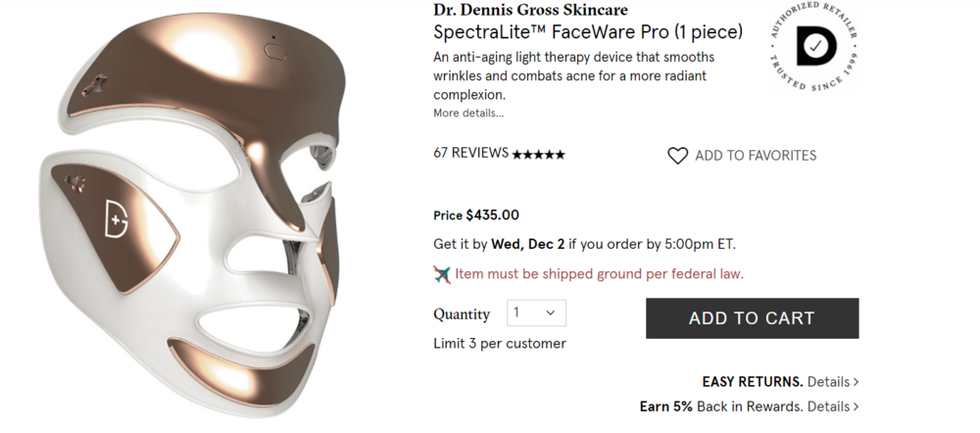This screenshot has height=433, width=980.
Task: Click the heart favorites icon
Action: click(677, 156)
